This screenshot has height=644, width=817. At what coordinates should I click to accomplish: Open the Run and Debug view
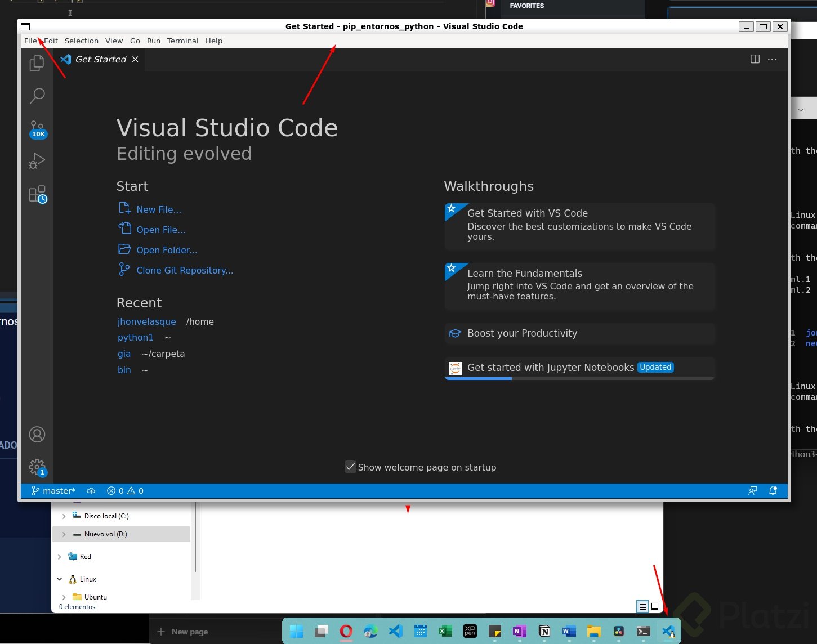37,161
